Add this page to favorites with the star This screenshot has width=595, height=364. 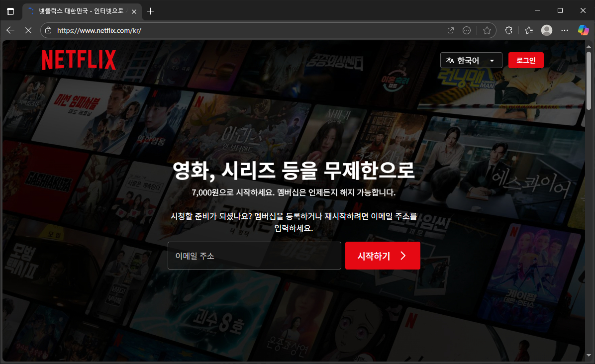click(x=487, y=30)
